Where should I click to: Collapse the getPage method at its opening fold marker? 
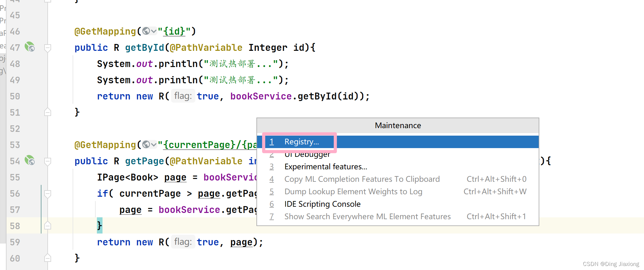(48, 162)
